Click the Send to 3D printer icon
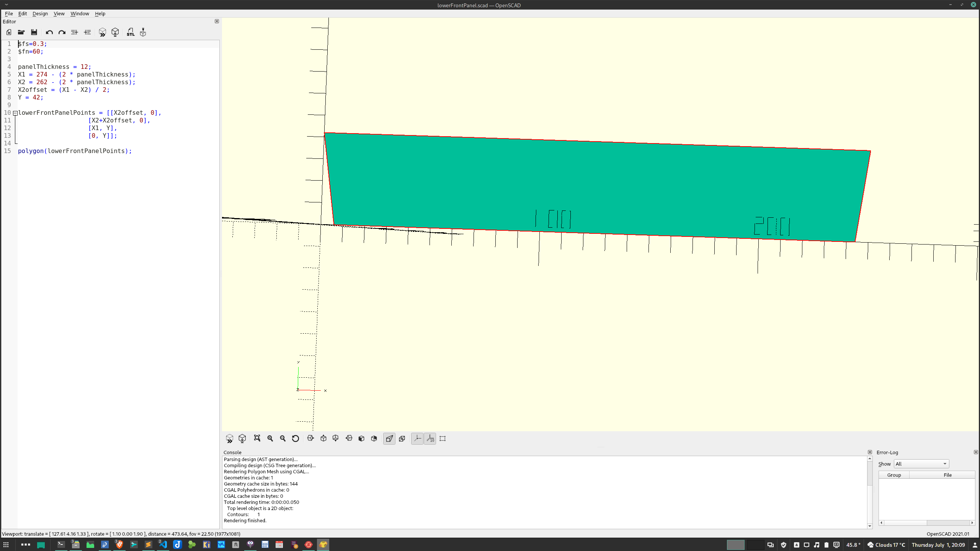Viewport: 980px width, 551px height. pos(143,32)
